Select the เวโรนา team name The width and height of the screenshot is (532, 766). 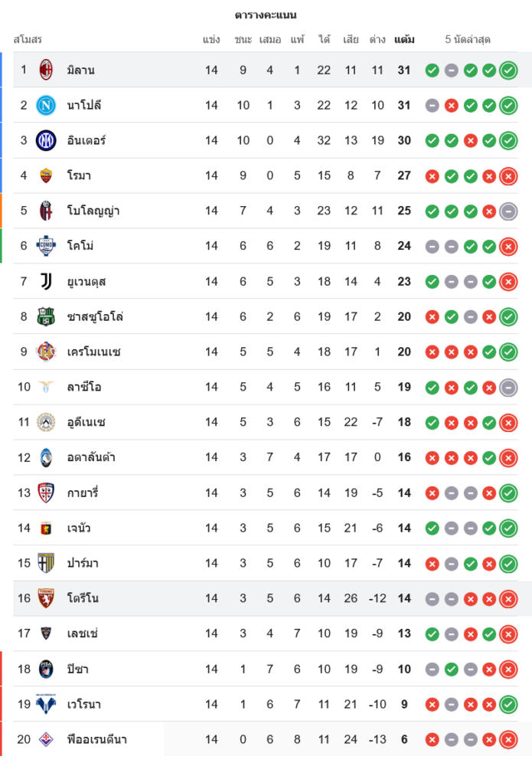coord(84,704)
